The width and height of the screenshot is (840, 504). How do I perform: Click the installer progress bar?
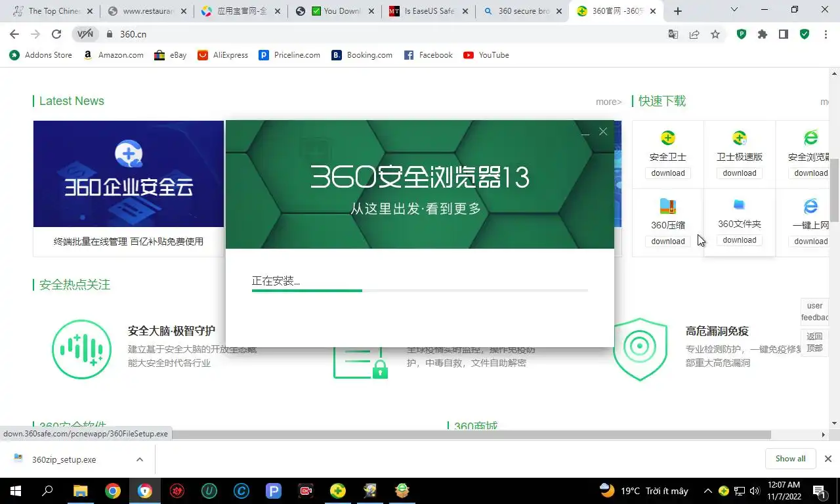420,290
